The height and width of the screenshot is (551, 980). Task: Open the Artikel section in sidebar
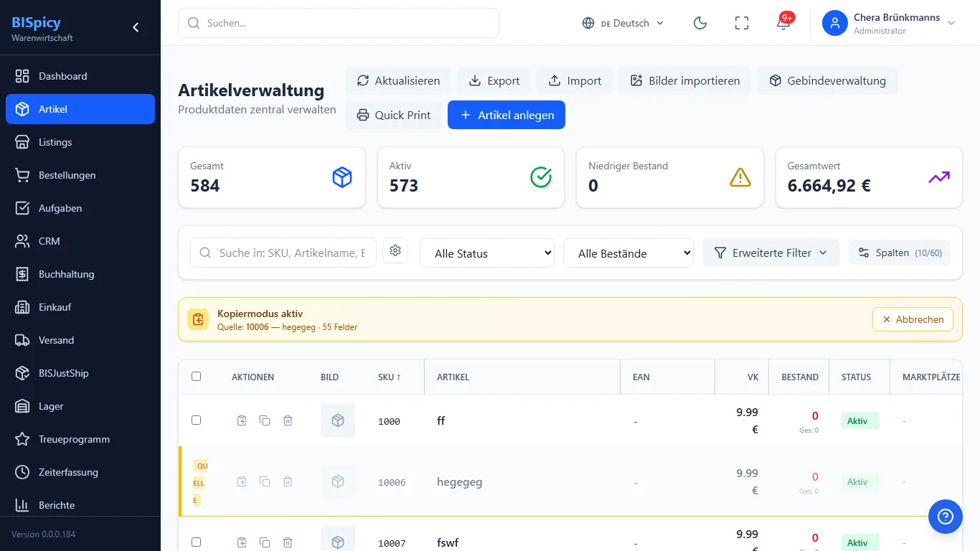(x=80, y=109)
